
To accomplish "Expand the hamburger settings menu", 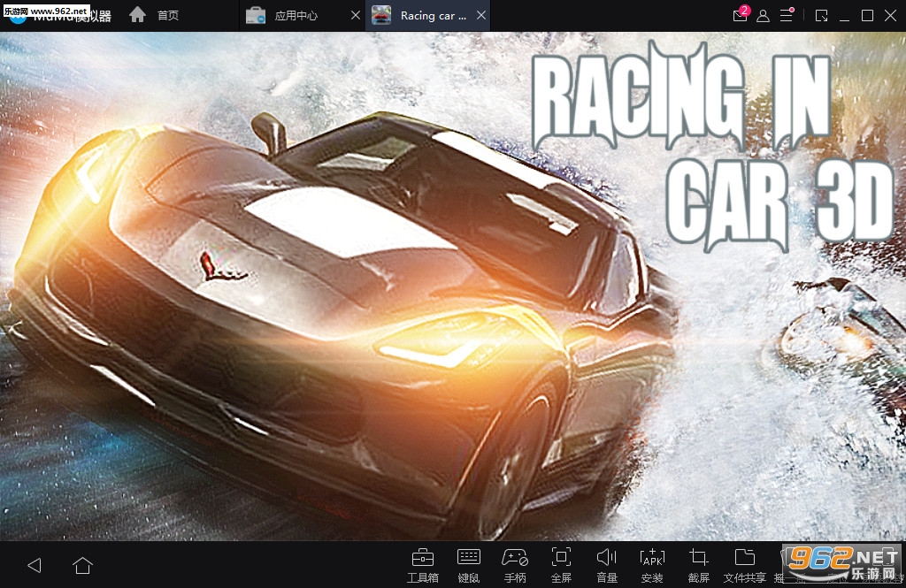I will click(x=786, y=16).
